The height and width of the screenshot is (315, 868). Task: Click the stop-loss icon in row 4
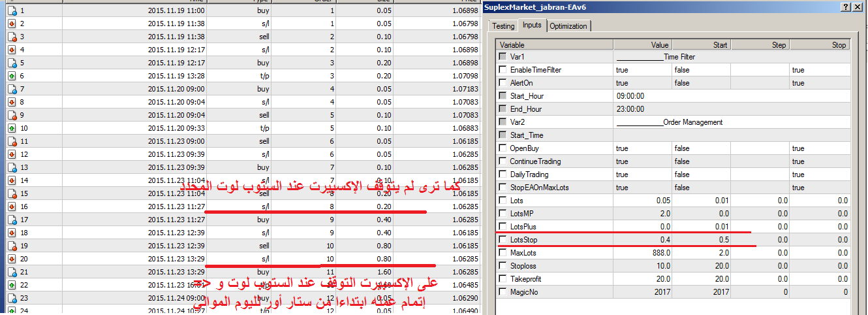(x=12, y=50)
